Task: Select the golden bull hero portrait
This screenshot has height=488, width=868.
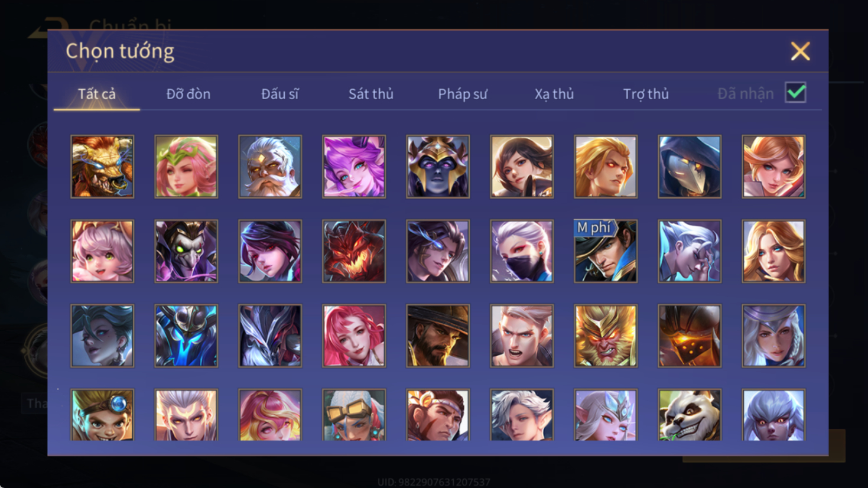Action: click(x=102, y=167)
